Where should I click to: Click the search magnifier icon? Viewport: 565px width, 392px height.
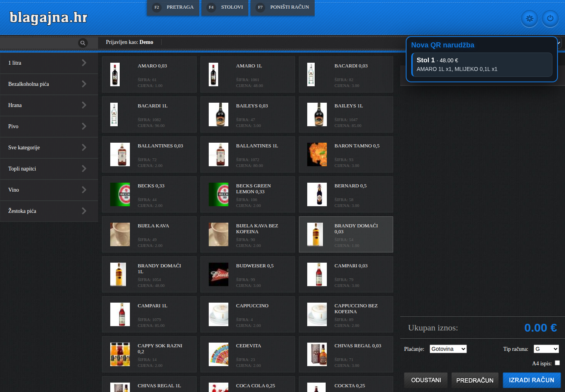(83, 43)
